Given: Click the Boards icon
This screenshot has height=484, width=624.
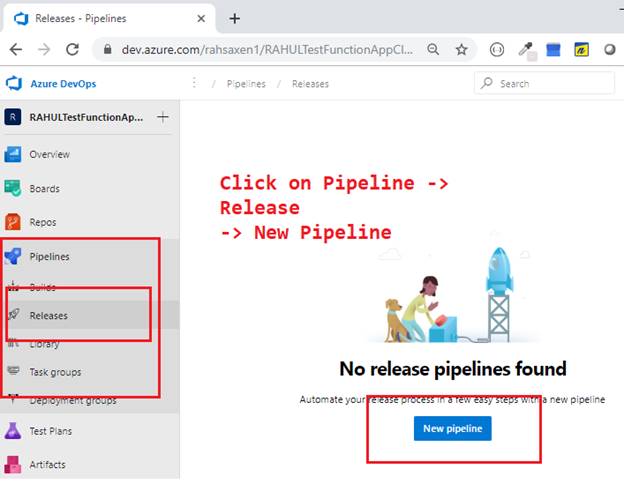Looking at the screenshot, I should 12,188.
